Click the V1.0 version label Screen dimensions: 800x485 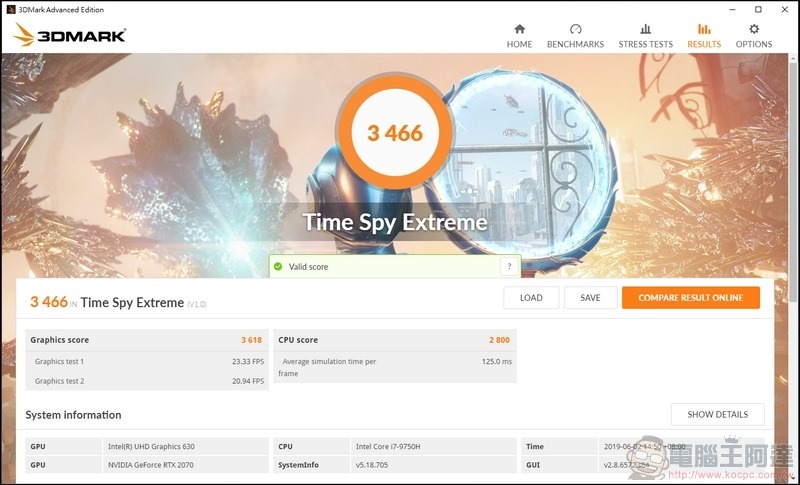point(196,304)
